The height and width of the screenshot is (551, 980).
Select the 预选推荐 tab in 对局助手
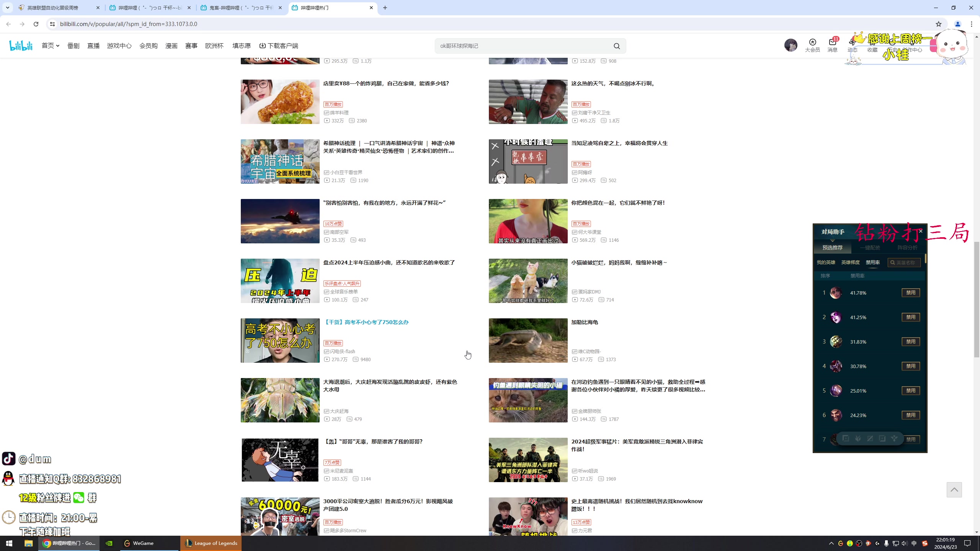click(x=833, y=248)
